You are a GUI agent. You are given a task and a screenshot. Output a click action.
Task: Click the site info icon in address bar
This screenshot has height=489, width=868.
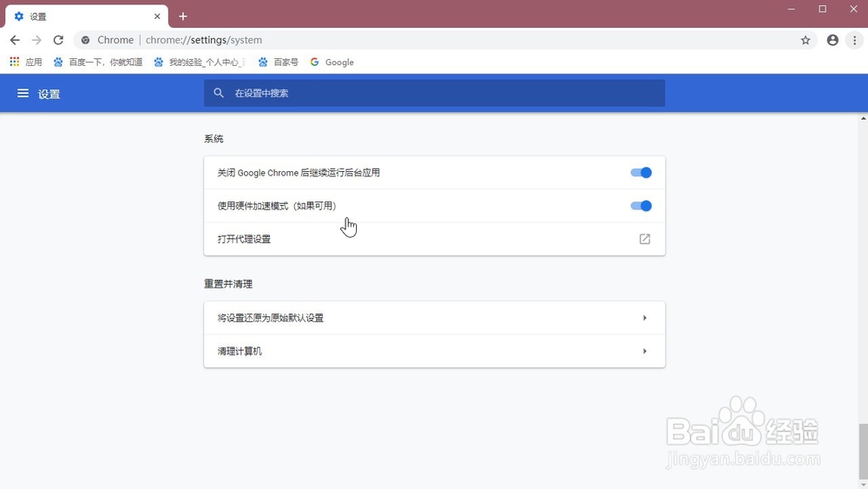[85, 40]
